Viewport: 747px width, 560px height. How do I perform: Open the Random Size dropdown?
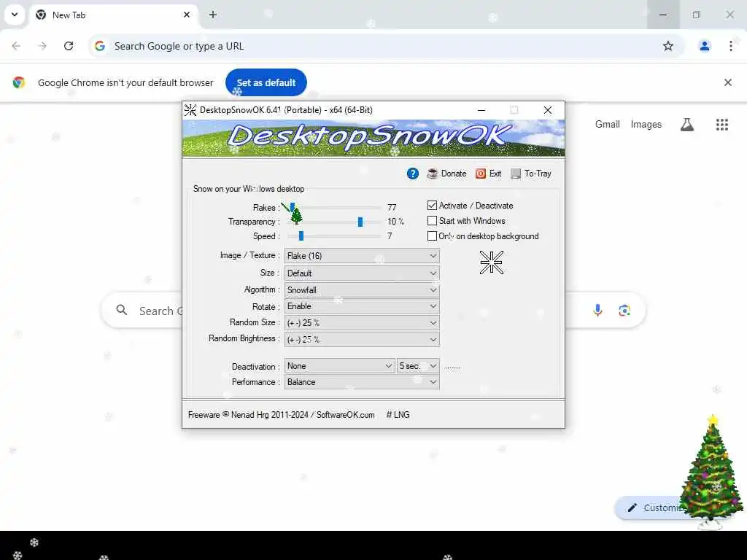point(362,323)
